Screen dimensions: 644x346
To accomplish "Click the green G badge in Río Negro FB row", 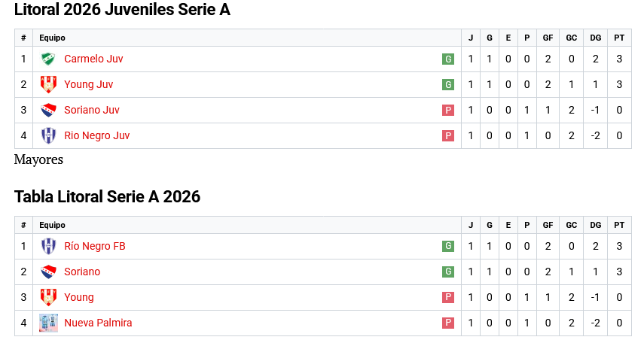I will coord(448,247).
